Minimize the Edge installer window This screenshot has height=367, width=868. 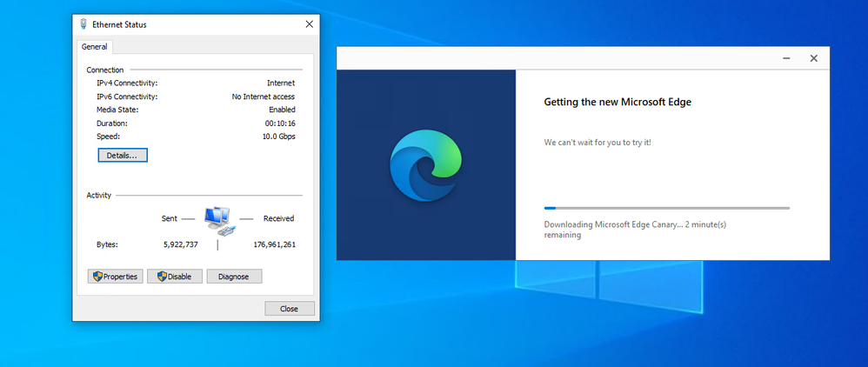click(x=786, y=58)
